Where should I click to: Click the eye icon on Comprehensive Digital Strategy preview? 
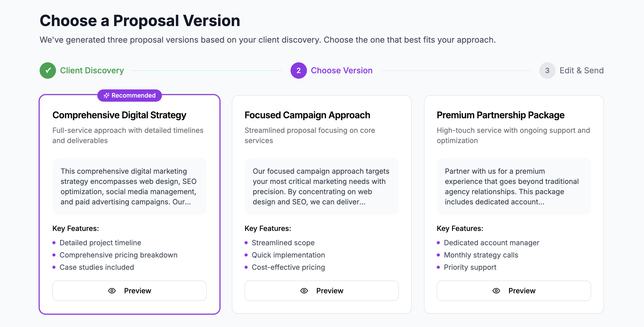pos(112,290)
